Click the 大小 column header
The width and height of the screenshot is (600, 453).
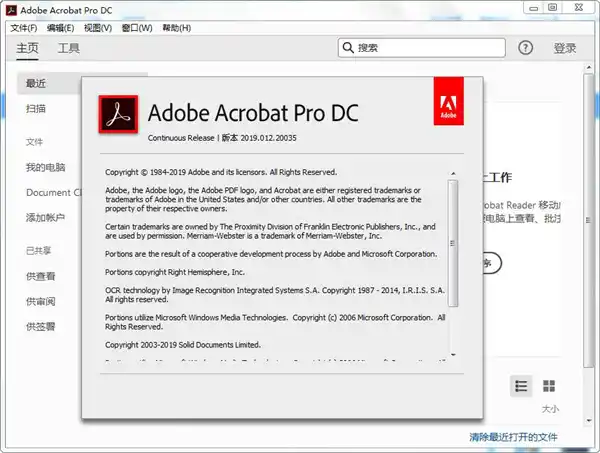[550, 409]
